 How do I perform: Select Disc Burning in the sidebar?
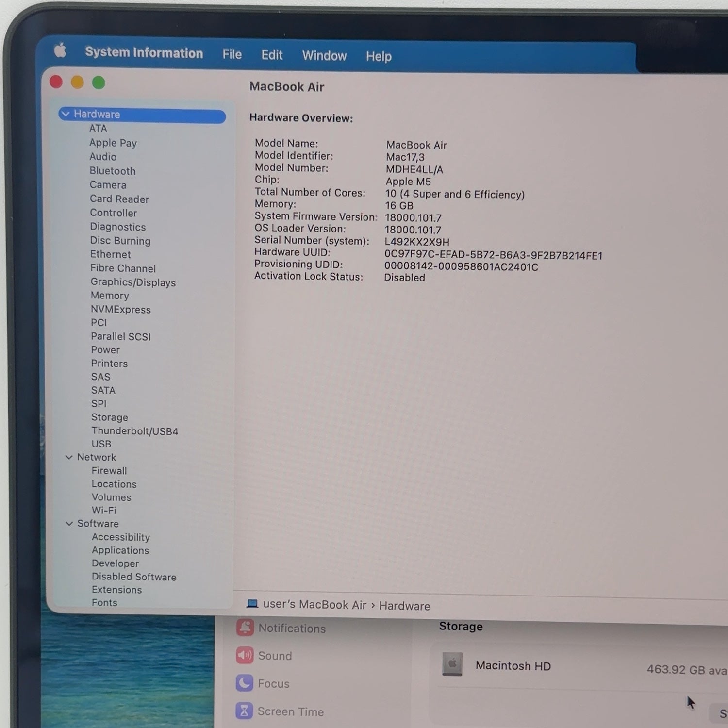click(x=120, y=241)
